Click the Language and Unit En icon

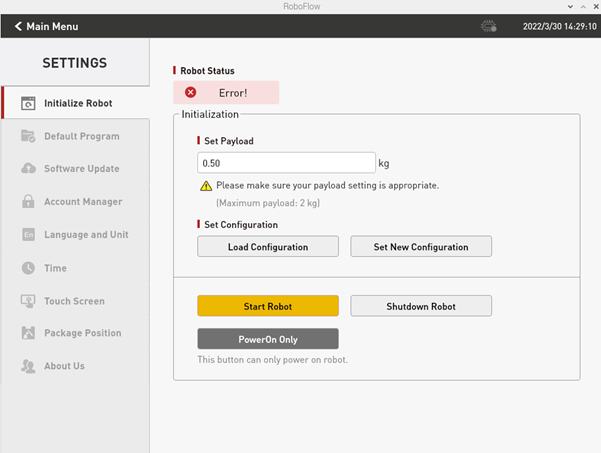pos(28,234)
